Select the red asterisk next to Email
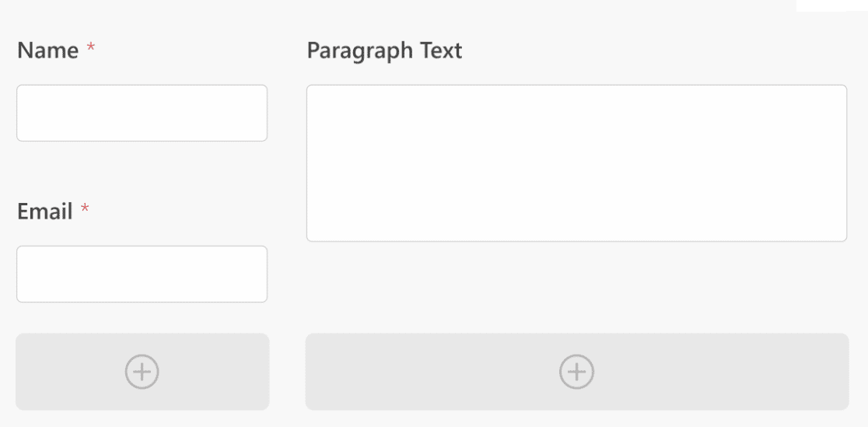This screenshot has width=868, height=427. pos(85,209)
